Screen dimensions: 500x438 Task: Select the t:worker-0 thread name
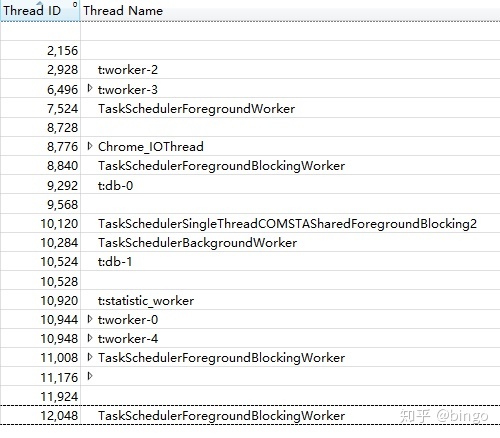tap(128, 320)
